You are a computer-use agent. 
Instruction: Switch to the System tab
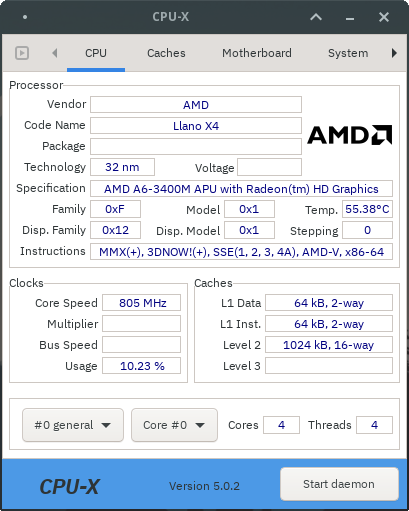click(x=348, y=53)
